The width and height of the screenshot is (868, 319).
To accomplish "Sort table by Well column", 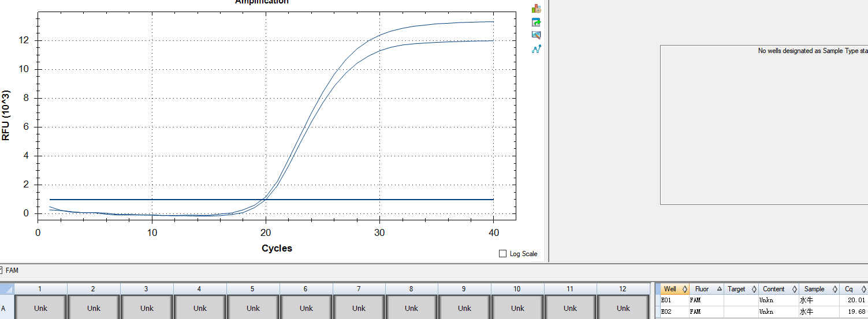I will click(675, 289).
